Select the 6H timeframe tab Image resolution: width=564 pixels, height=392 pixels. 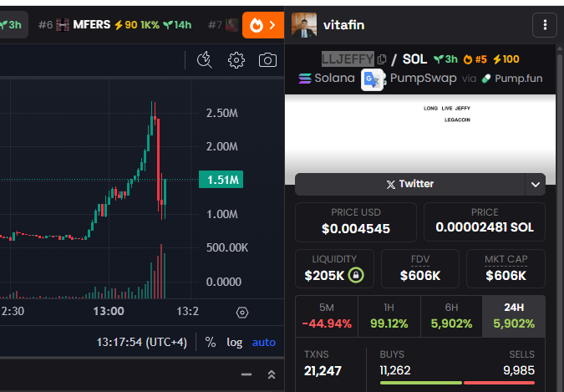coord(451,316)
